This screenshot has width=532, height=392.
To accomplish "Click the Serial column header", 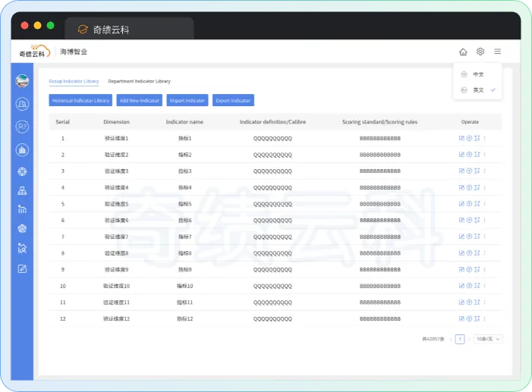I will [62, 122].
